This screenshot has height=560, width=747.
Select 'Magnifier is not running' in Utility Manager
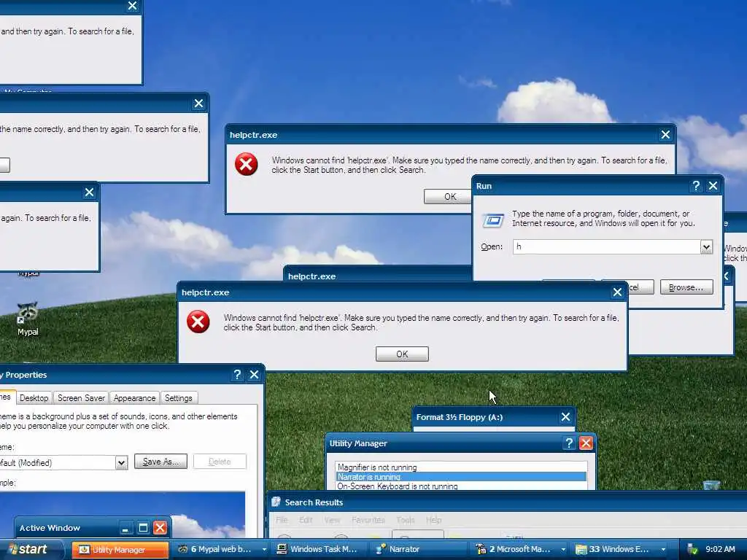tap(461, 467)
